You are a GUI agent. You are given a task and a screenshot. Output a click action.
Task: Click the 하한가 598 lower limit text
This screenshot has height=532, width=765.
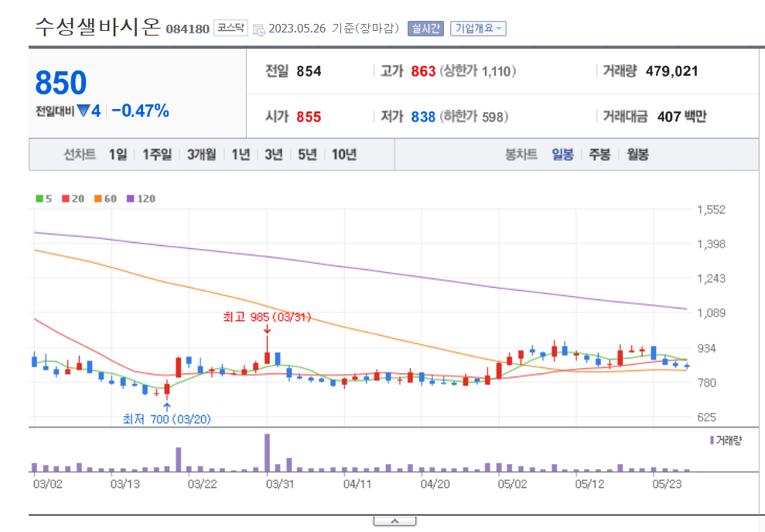click(474, 117)
